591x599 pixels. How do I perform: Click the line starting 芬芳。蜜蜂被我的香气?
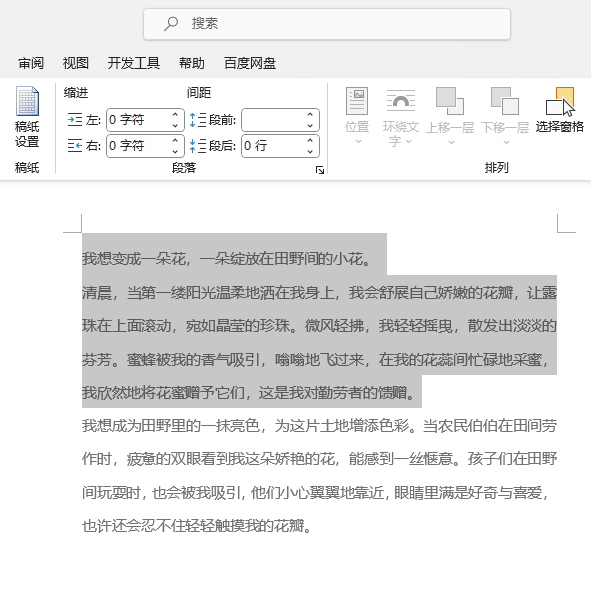click(x=316, y=359)
